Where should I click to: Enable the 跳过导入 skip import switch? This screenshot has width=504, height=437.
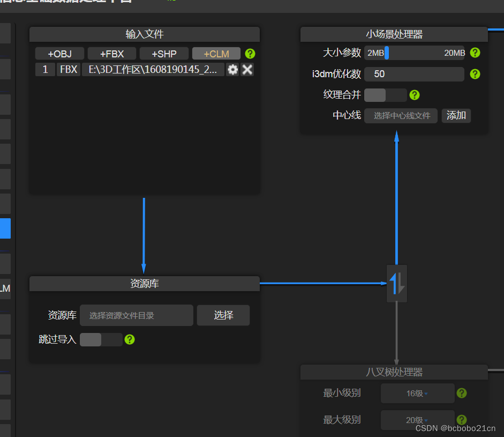tap(101, 339)
